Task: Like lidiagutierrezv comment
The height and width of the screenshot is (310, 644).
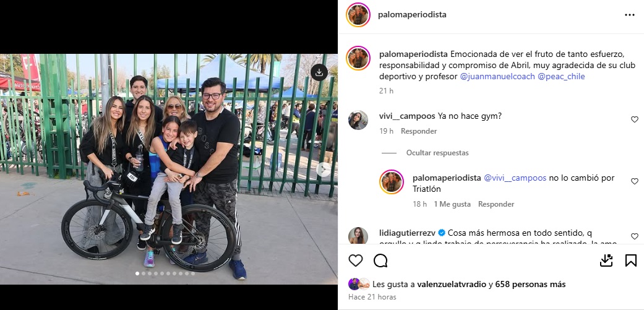Action: pos(635,236)
